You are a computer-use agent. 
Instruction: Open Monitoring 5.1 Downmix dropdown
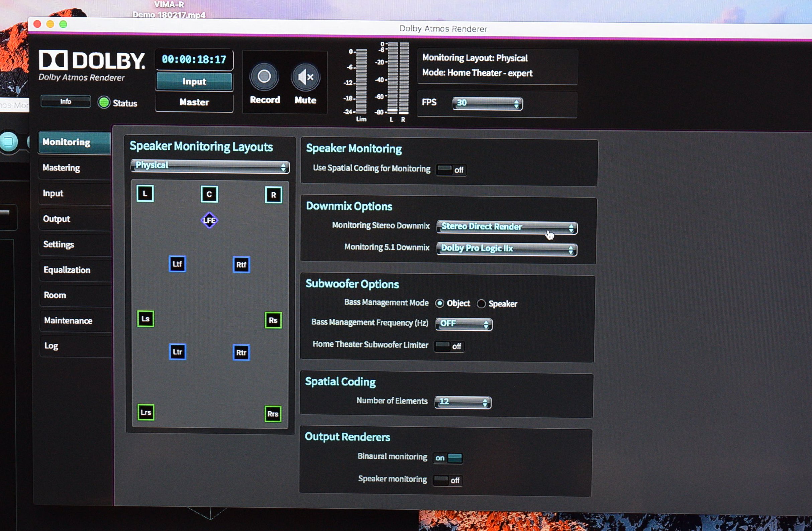pyautogui.click(x=506, y=249)
